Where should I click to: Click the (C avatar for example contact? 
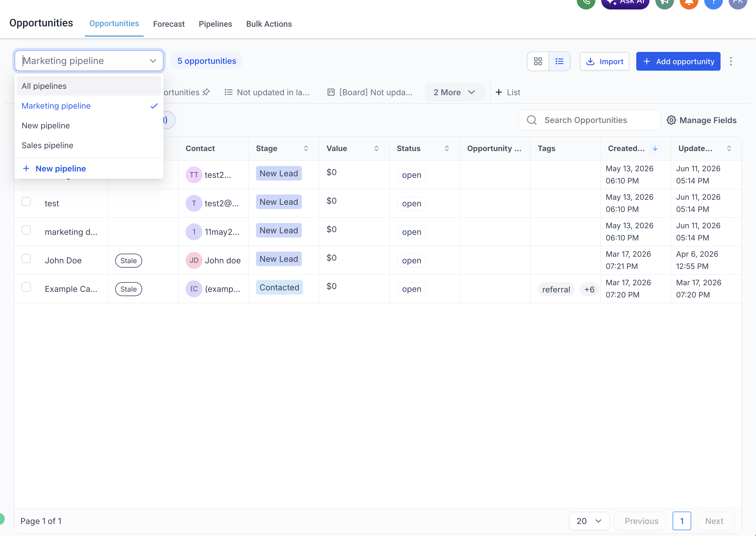194,289
